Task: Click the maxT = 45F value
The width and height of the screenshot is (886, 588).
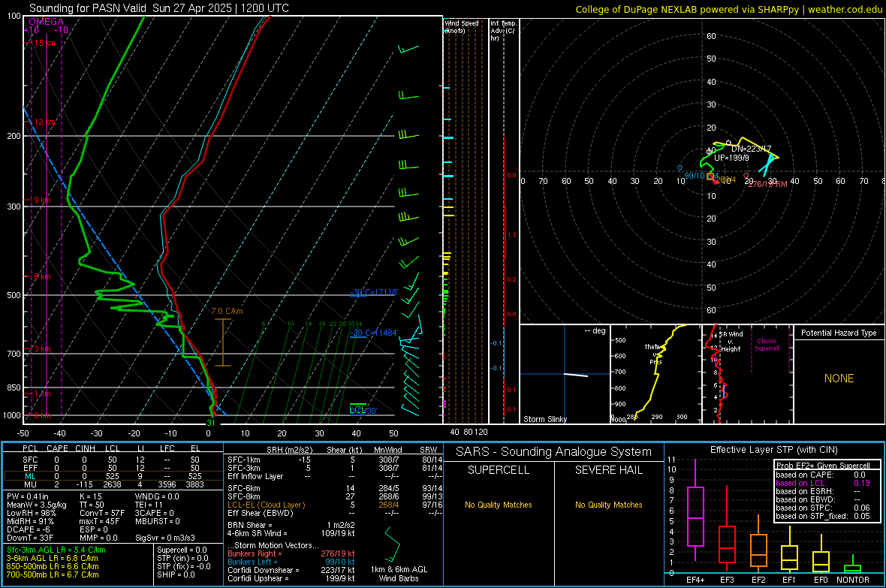Action: (99, 521)
